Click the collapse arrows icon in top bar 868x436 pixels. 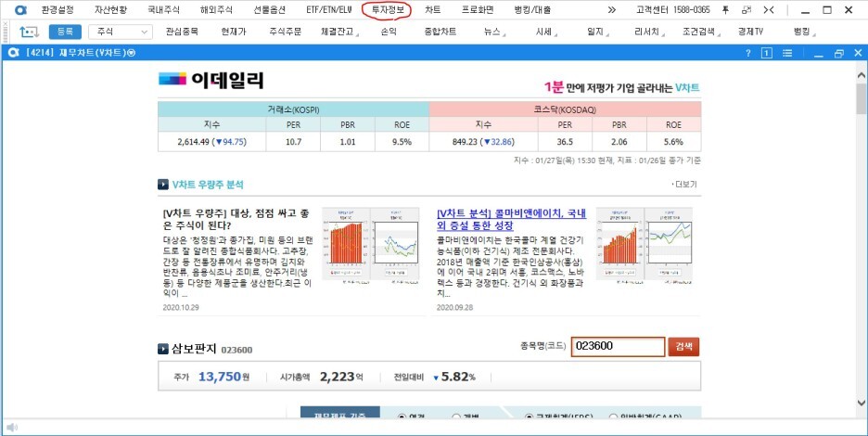769,10
